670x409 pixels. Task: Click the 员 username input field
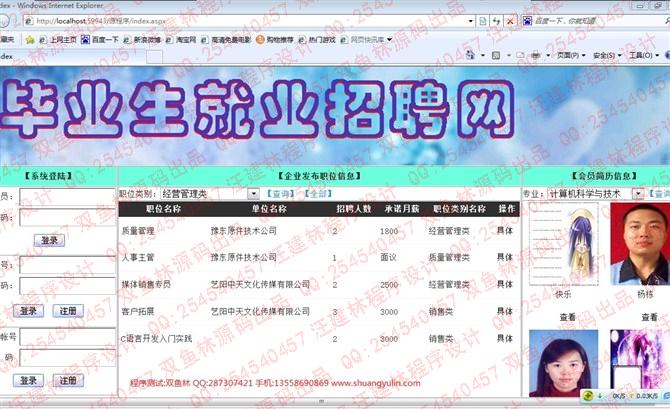point(68,197)
